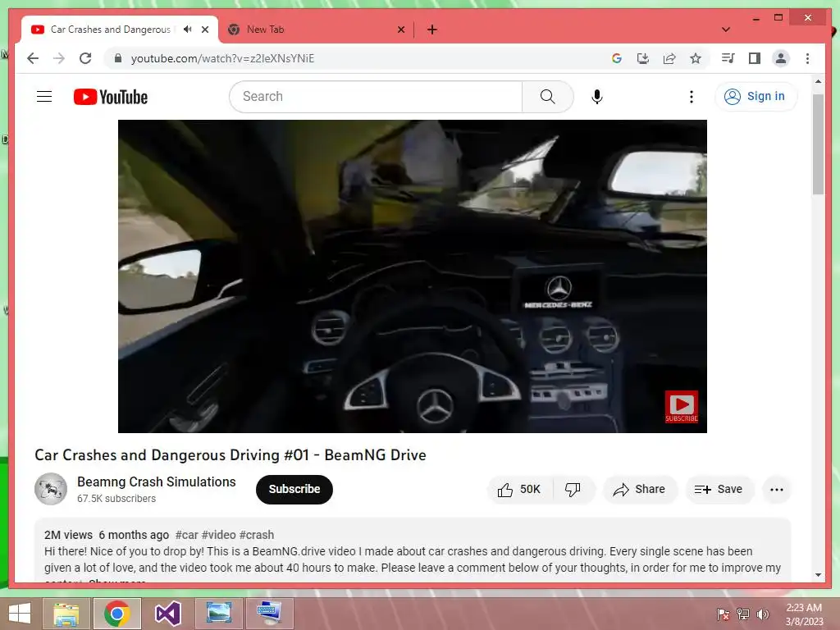Click the #crash hashtag
The width and height of the screenshot is (840, 630).
point(257,535)
